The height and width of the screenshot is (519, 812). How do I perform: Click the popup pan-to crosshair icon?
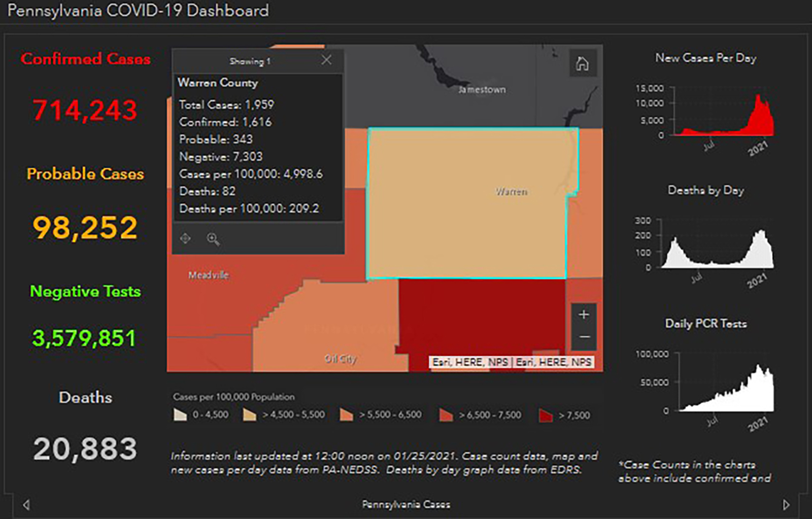(x=185, y=238)
